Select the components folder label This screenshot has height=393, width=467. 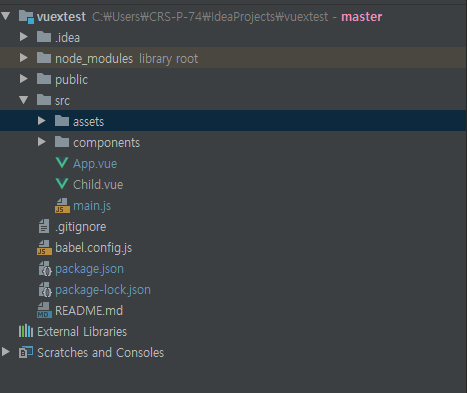pos(107,143)
